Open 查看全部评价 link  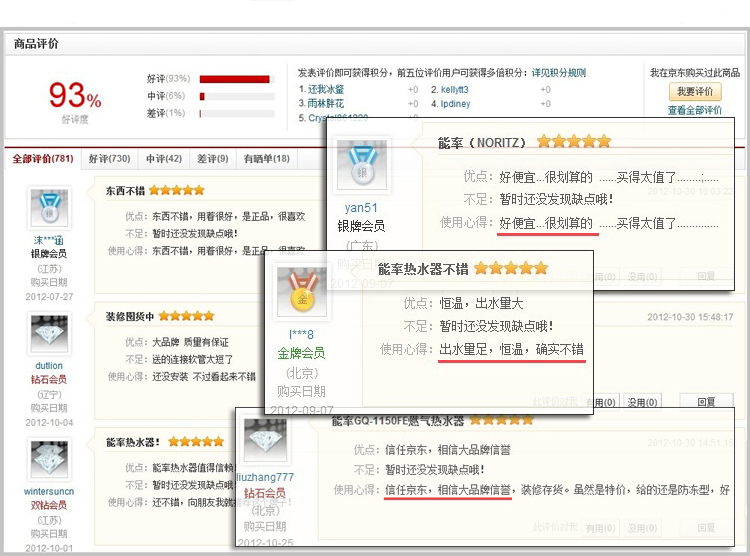695,110
